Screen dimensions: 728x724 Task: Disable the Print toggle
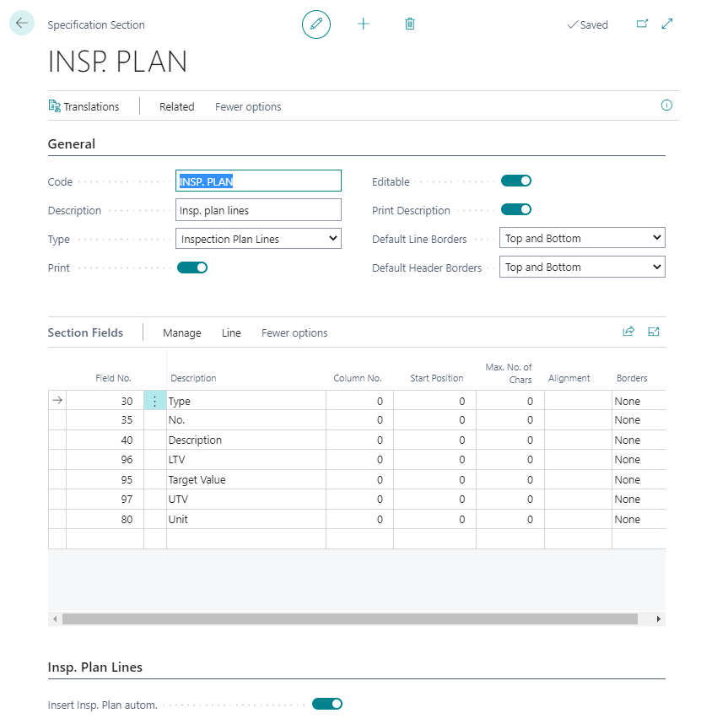click(192, 267)
